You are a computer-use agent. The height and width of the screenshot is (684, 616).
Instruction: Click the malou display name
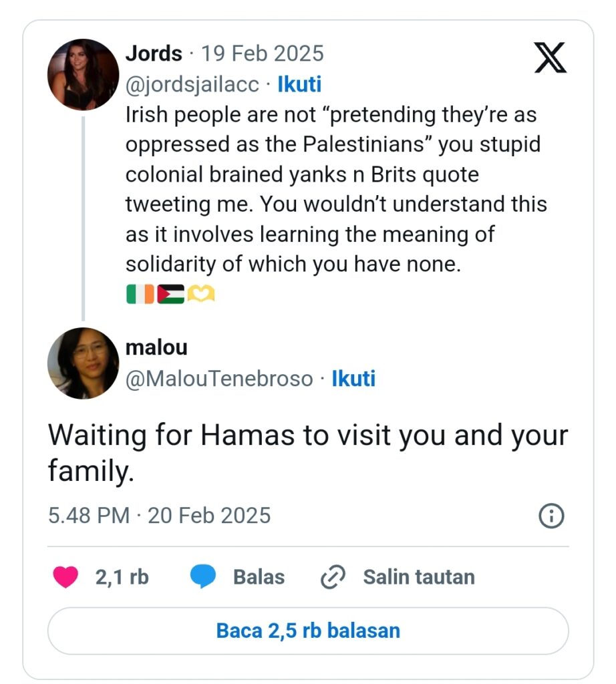156,347
